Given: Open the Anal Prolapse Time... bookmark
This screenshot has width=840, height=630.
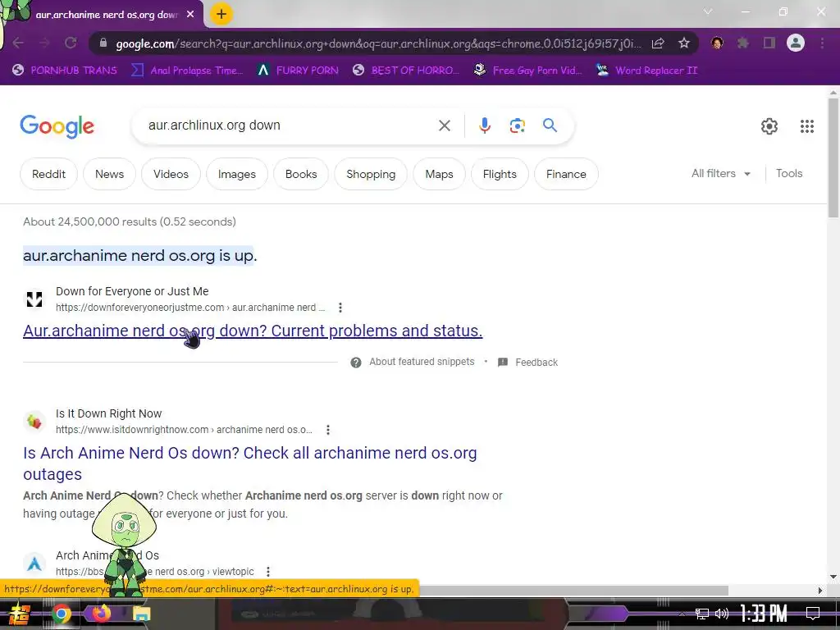Looking at the screenshot, I should pyautogui.click(x=187, y=71).
